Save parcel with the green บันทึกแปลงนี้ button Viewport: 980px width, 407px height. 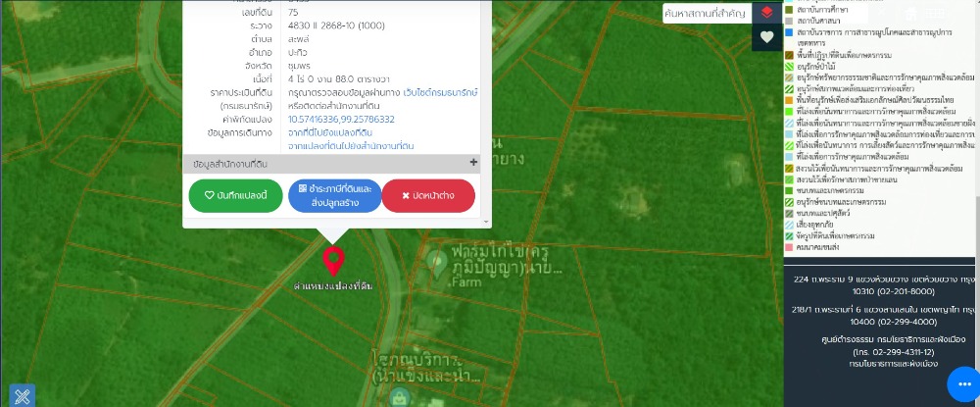pyautogui.click(x=235, y=195)
